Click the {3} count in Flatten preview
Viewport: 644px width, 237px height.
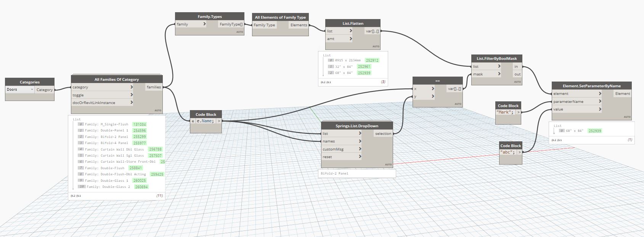(x=383, y=82)
